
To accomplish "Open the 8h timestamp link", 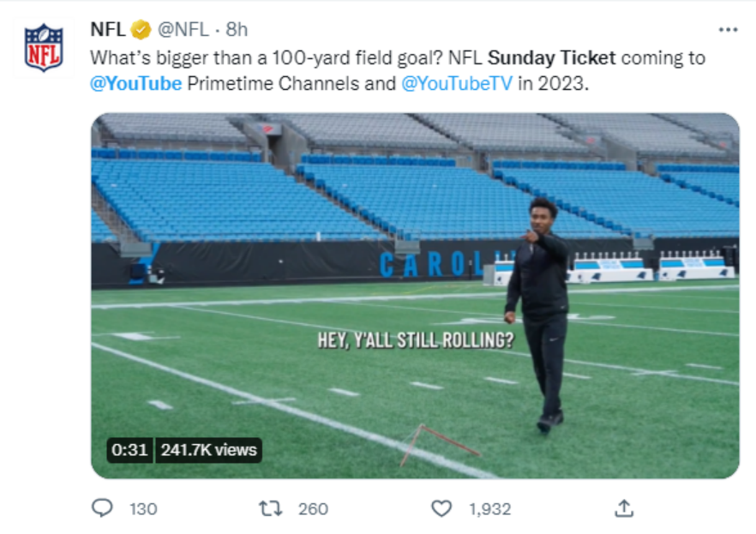I will tap(237, 30).
